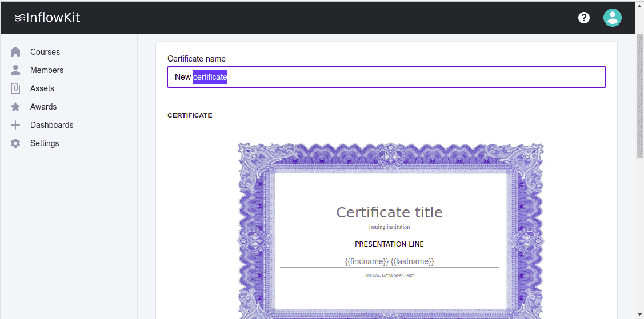Screen dimensions: 644x319
Task: Click the star icon beside Awards
Action: [16, 107]
